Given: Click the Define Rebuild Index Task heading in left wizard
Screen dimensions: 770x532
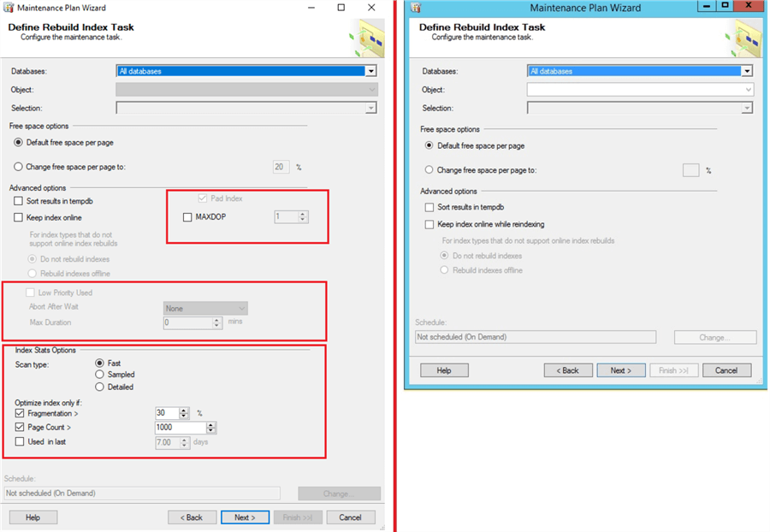Looking at the screenshot, I should coord(71,27).
